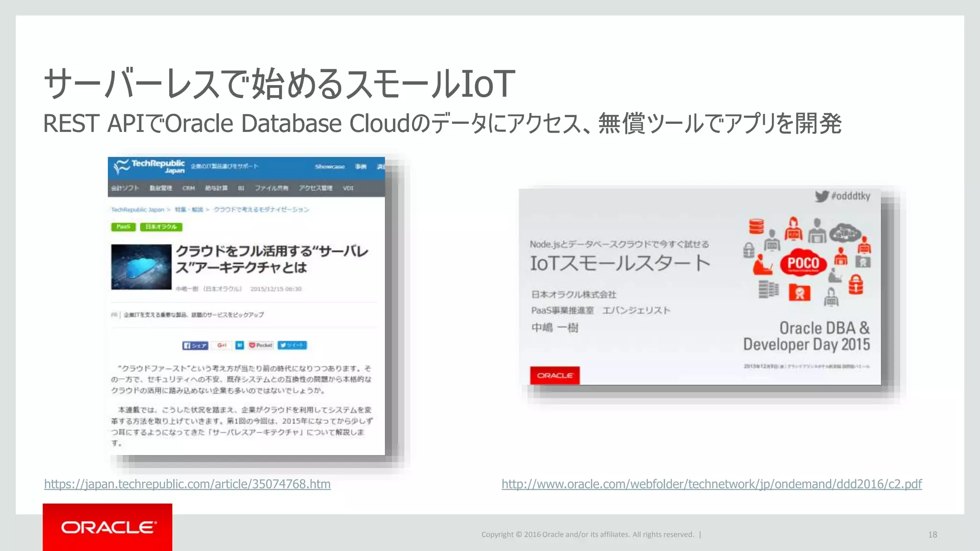
Task: Click the grey cloud icon in POCO graphic
Action: [x=845, y=233]
